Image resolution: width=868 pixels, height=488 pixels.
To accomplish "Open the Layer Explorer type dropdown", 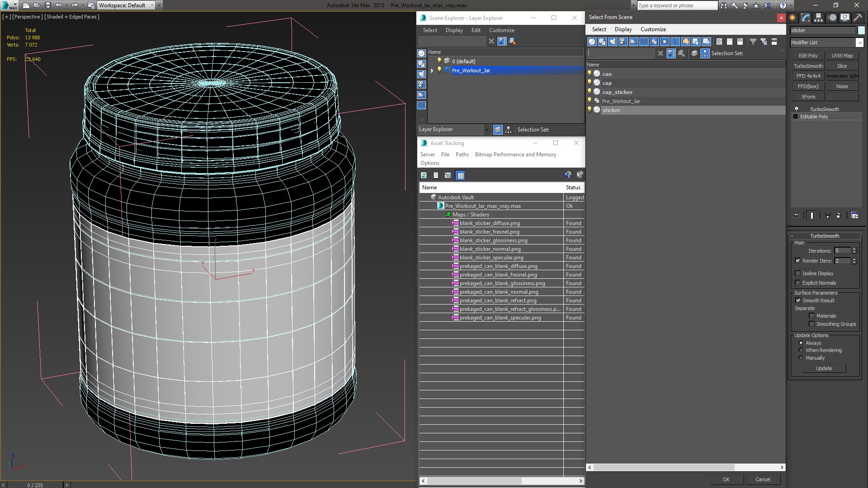I will [487, 130].
